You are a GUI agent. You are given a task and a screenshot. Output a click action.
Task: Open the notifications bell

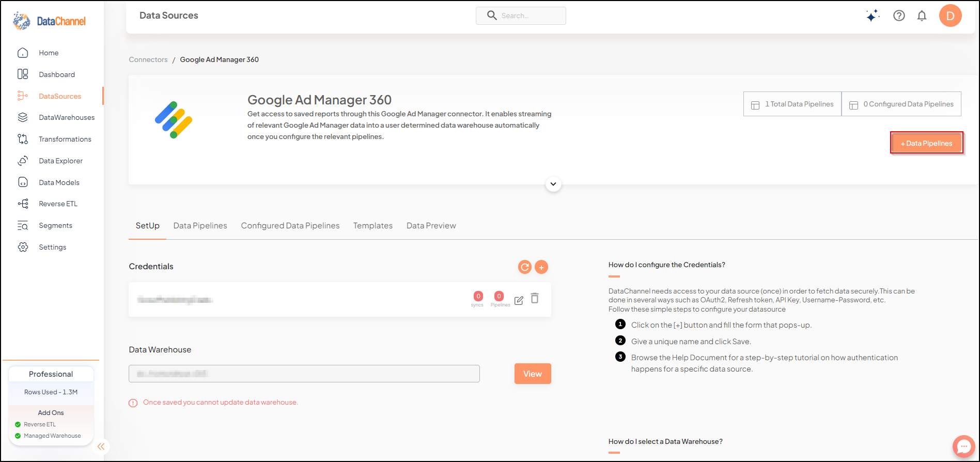pos(922,16)
